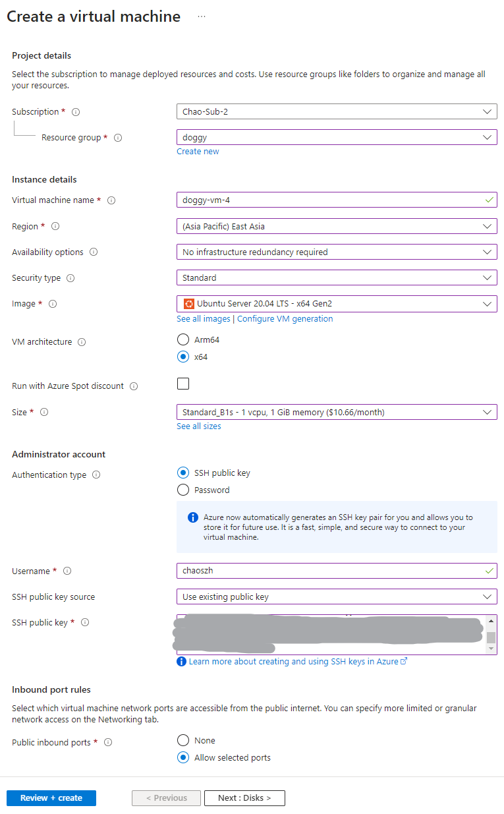The width and height of the screenshot is (504, 814).
Task: Click the Subscription info icon
Action: tap(74, 112)
